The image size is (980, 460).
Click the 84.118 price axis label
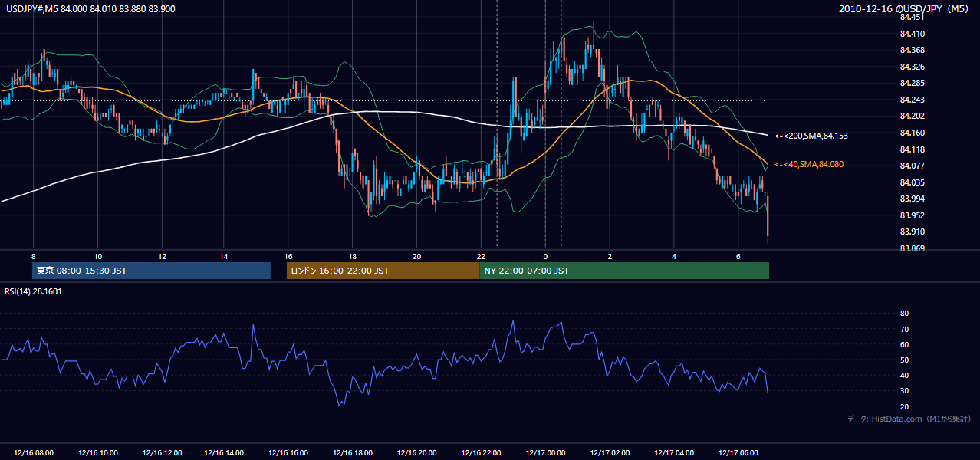[911, 149]
